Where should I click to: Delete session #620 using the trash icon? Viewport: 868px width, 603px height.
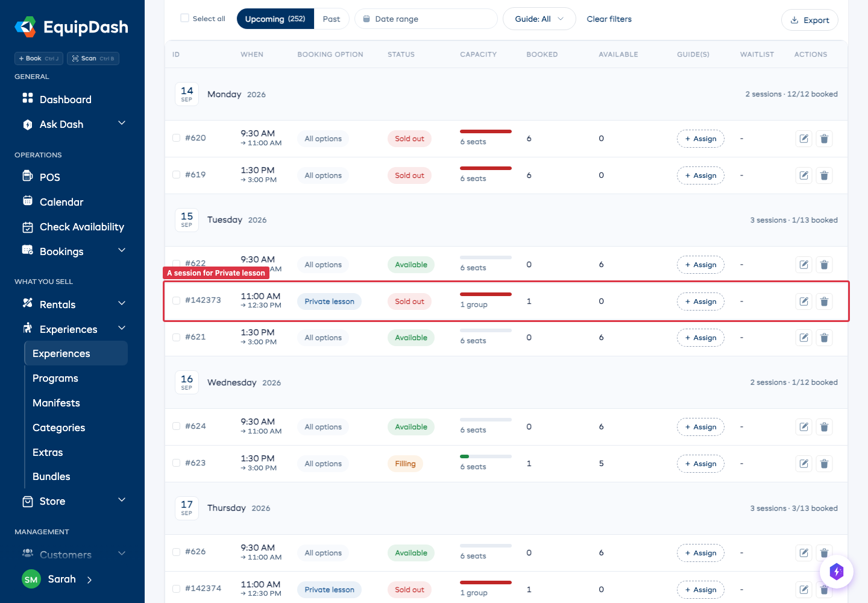click(824, 139)
